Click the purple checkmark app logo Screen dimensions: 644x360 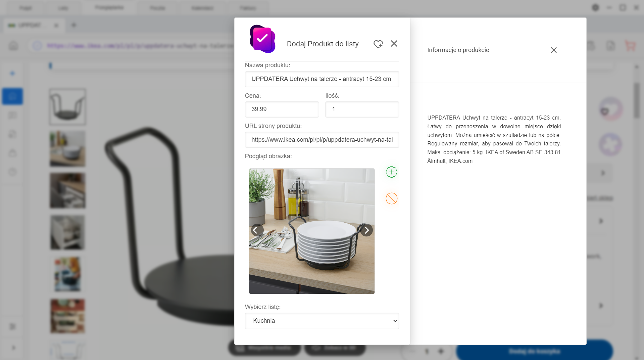tap(262, 39)
